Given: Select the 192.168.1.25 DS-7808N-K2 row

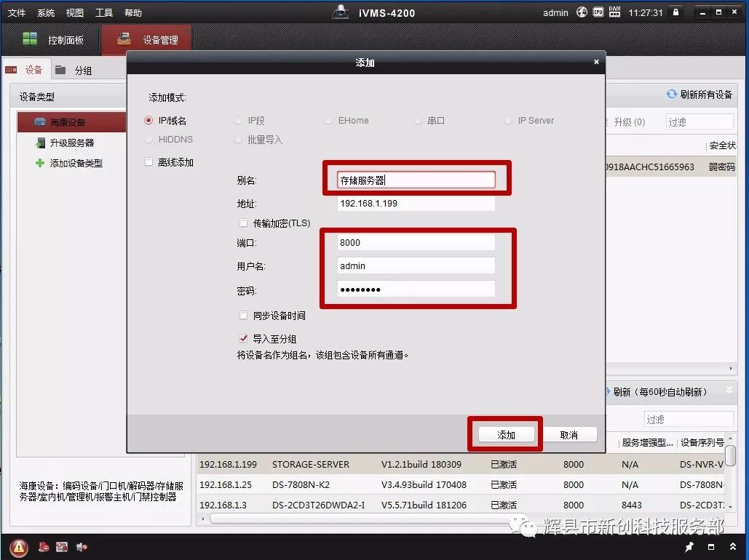Looking at the screenshot, I should (461, 484).
